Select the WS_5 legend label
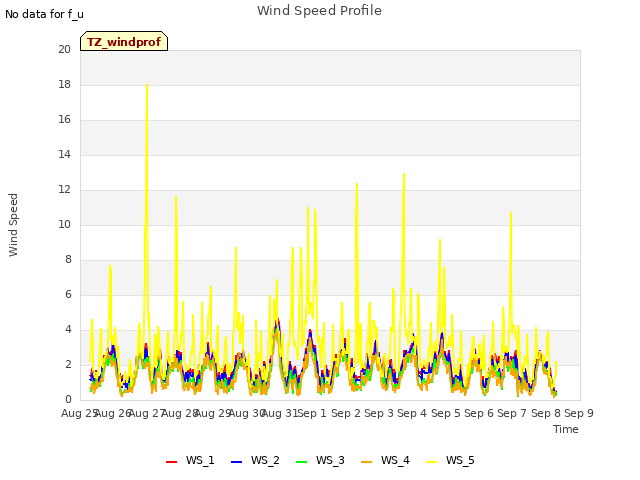Image resolution: width=640 pixels, height=480 pixels. [460, 460]
